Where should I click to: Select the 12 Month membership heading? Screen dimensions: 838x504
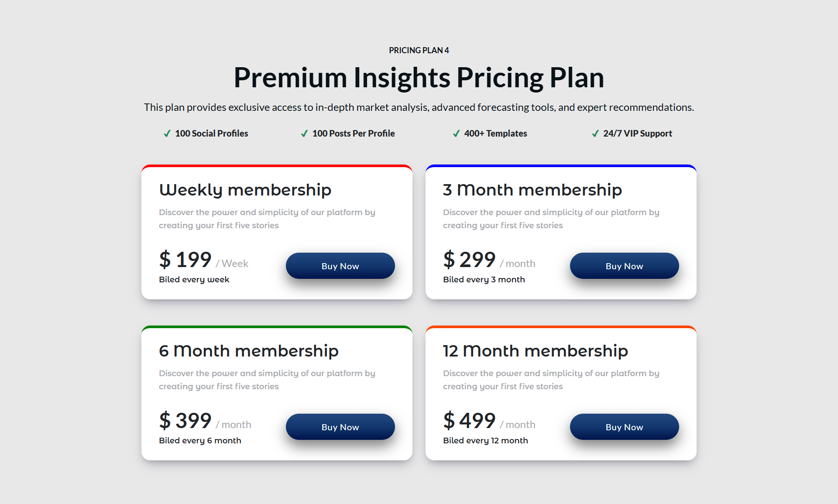[536, 351]
